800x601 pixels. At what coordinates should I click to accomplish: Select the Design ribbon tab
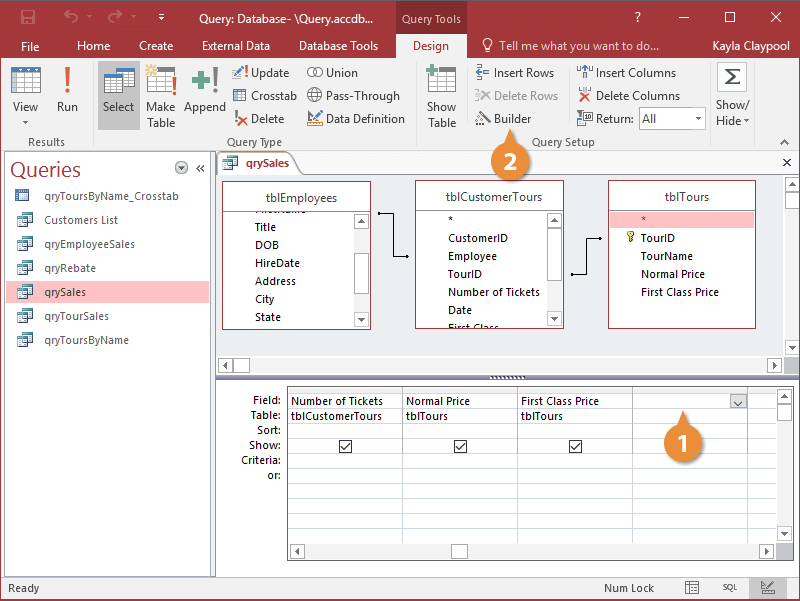[x=431, y=46]
